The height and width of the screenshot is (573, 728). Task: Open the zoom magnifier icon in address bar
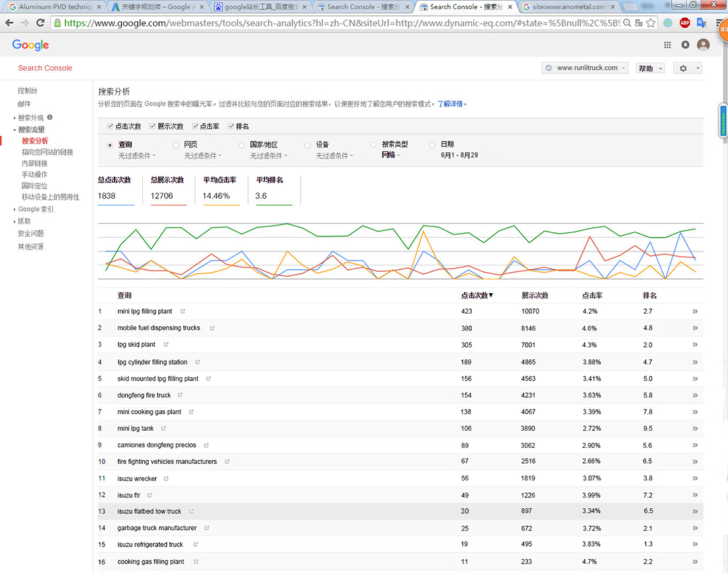[x=627, y=22]
